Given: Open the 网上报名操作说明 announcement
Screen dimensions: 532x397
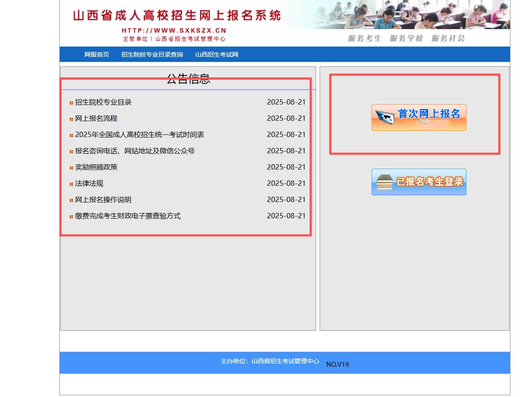Looking at the screenshot, I should pyautogui.click(x=103, y=200).
